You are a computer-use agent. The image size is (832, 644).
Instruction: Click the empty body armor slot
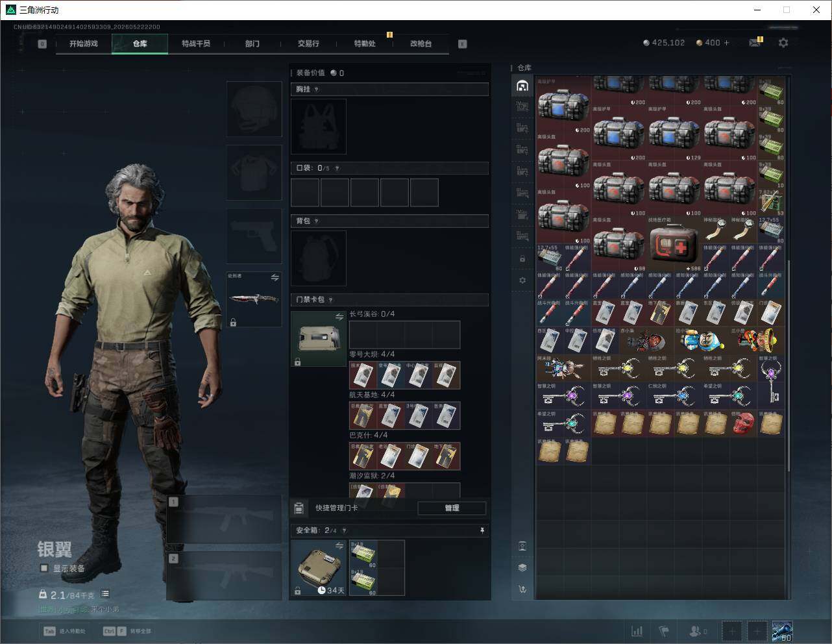click(254, 173)
